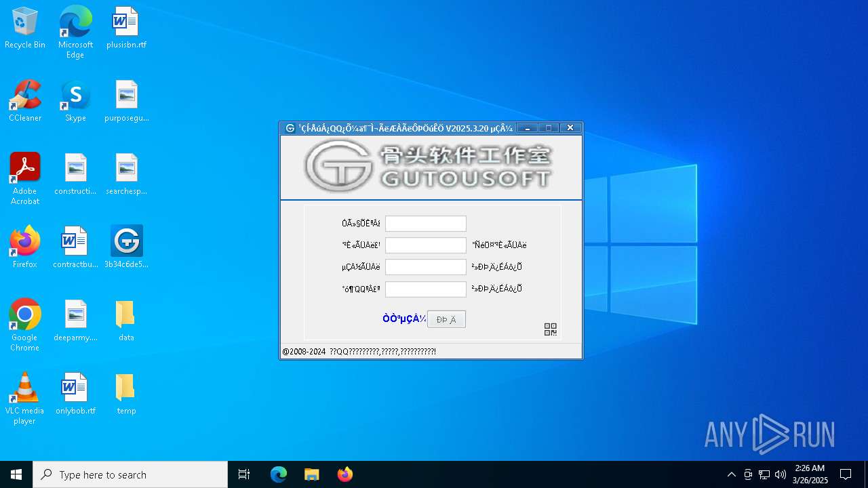Launch VLC media player shortcut
868x488 pixels.
(x=25, y=398)
